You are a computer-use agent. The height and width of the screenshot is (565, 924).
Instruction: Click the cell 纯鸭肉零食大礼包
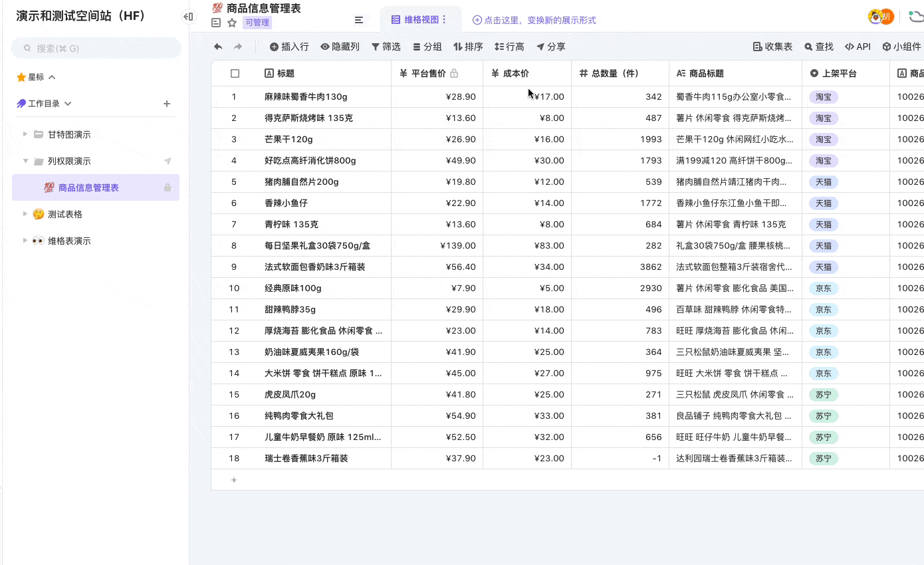coord(324,416)
